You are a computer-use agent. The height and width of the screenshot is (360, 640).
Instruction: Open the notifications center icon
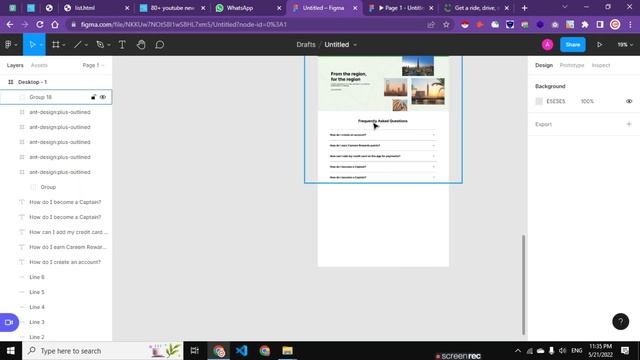pos(624,351)
